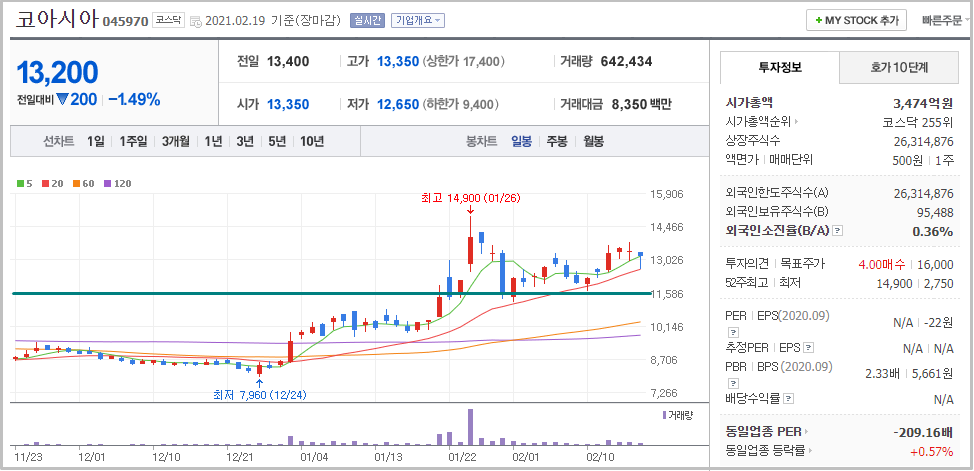Viewport: 974px width, 471px height.
Task: Click the 시가 value 13,350
Action: (288, 105)
